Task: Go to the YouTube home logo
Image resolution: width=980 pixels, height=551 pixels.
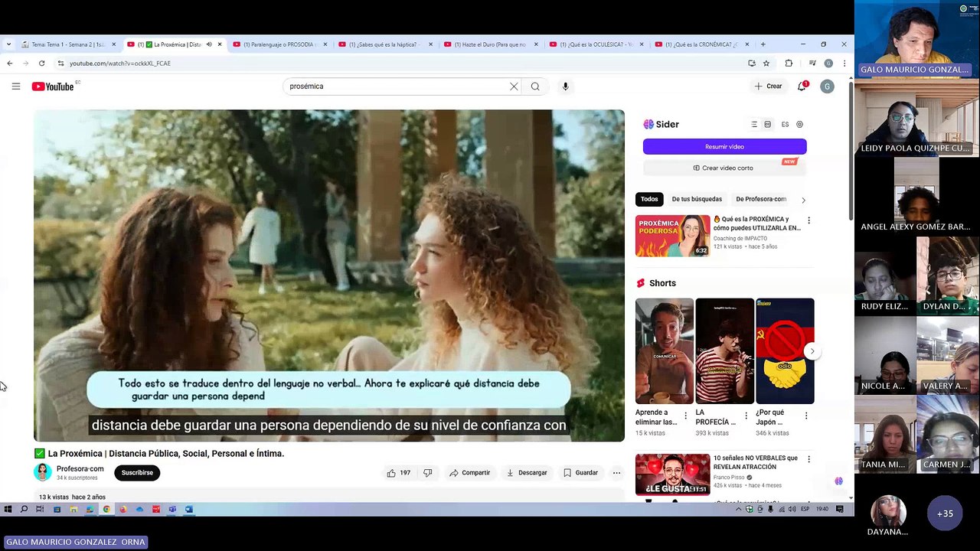Action: [53, 86]
